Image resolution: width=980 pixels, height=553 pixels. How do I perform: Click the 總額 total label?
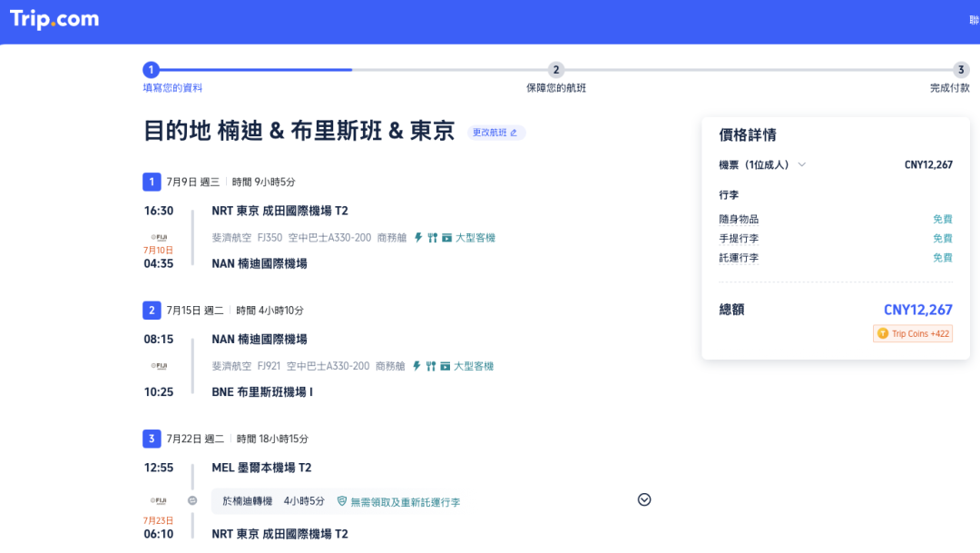pyautogui.click(x=732, y=310)
